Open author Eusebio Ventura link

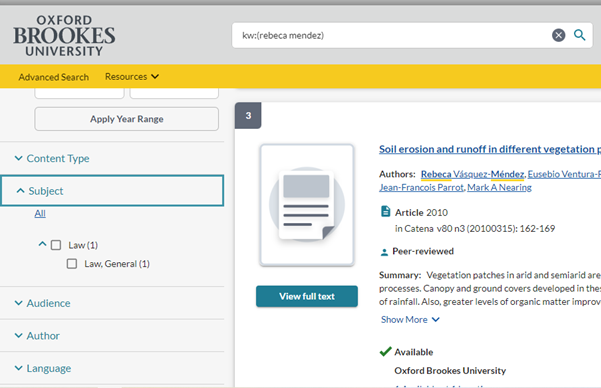point(564,174)
